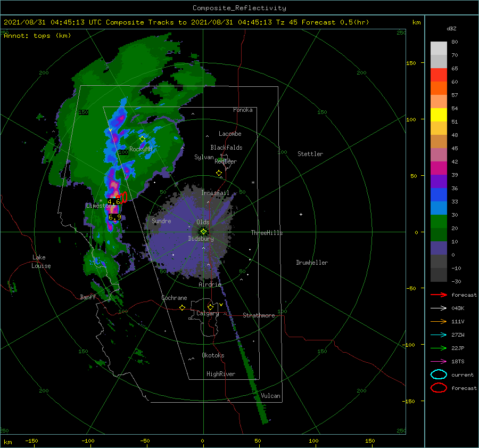Click the RockyMH label

tap(141, 149)
